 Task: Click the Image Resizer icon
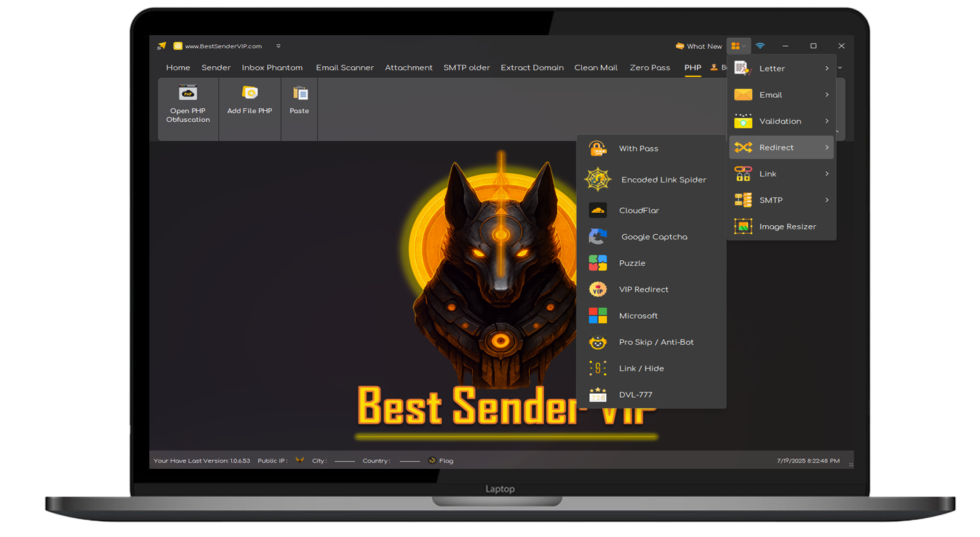pyautogui.click(x=743, y=227)
